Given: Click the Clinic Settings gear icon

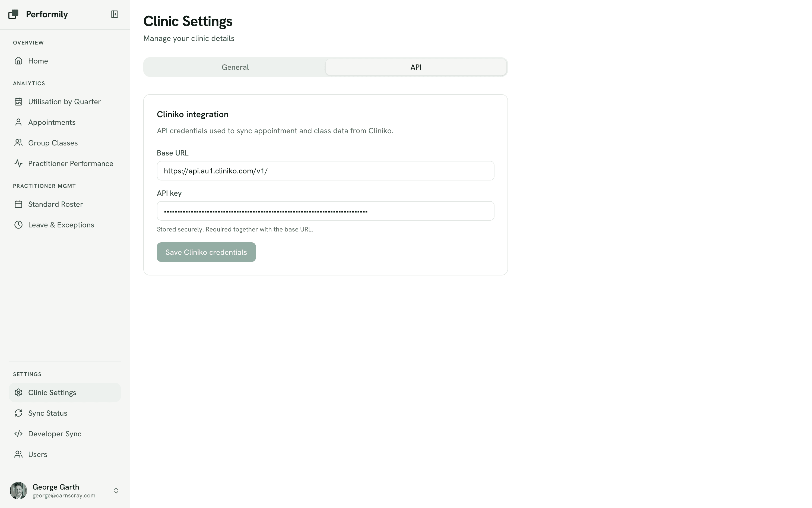Looking at the screenshot, I should coord(18,392).
